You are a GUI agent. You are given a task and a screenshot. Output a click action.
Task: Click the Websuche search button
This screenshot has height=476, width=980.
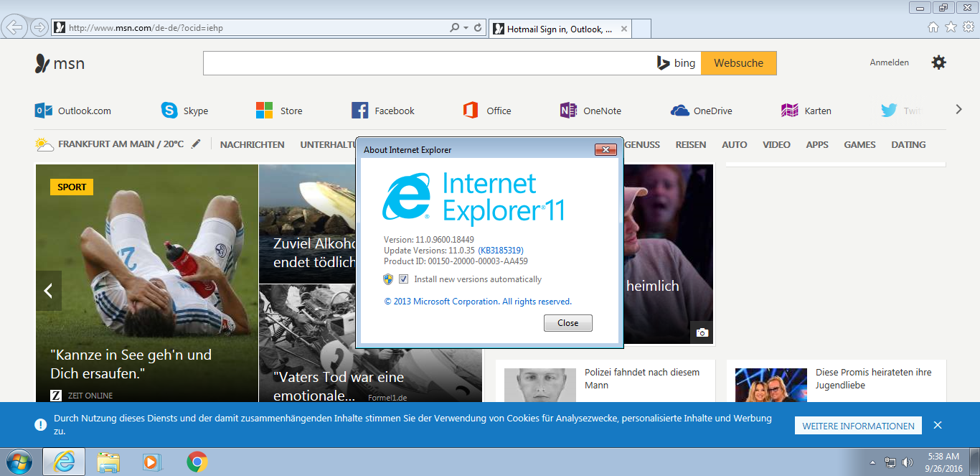[739, 63]
